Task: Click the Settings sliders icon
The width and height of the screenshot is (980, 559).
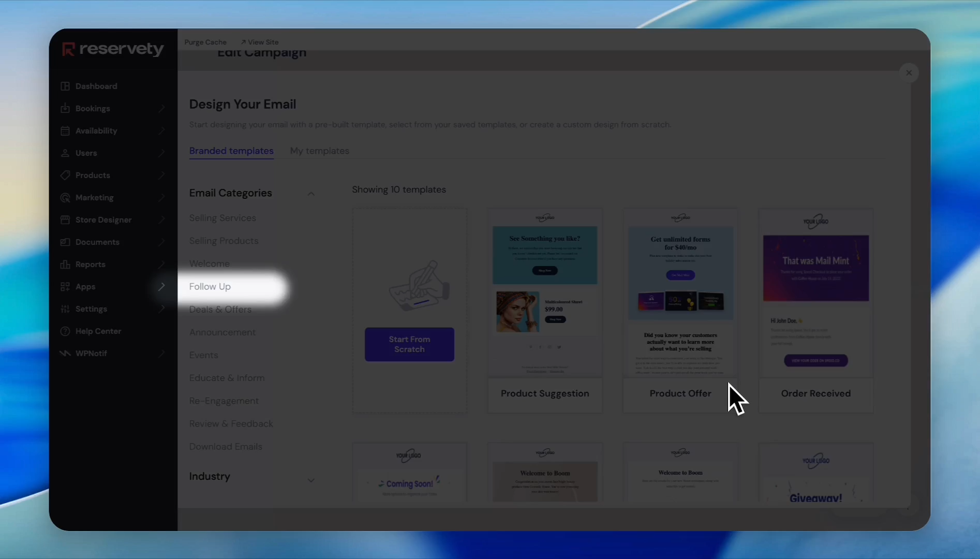Action: [x=65, y=308]
